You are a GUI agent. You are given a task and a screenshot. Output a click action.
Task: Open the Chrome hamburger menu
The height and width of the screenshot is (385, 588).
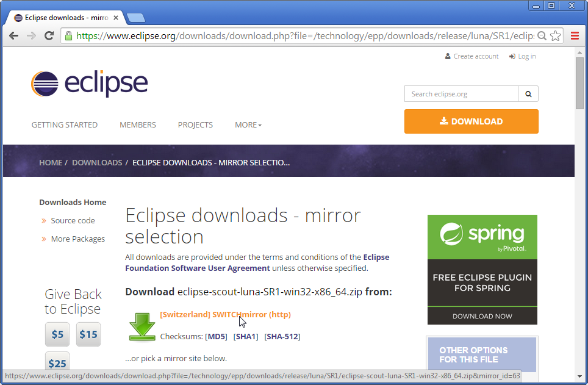(575, 36)
